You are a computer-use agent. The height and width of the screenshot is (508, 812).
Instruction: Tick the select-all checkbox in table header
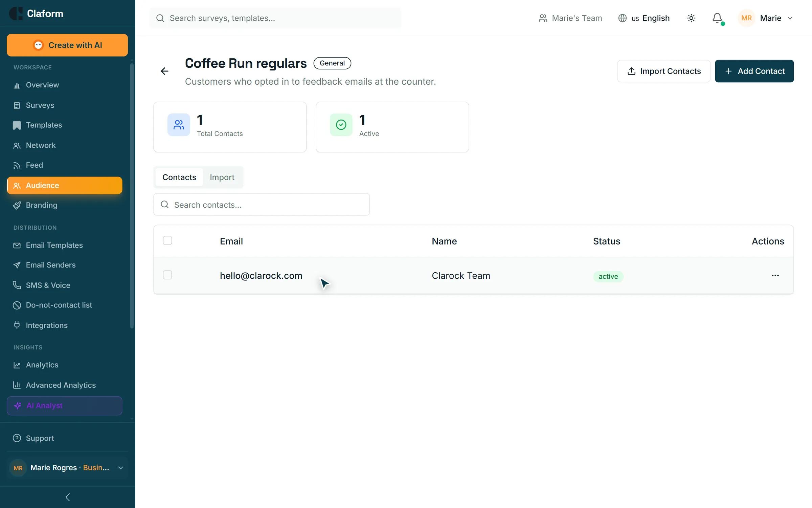point(167,241)
